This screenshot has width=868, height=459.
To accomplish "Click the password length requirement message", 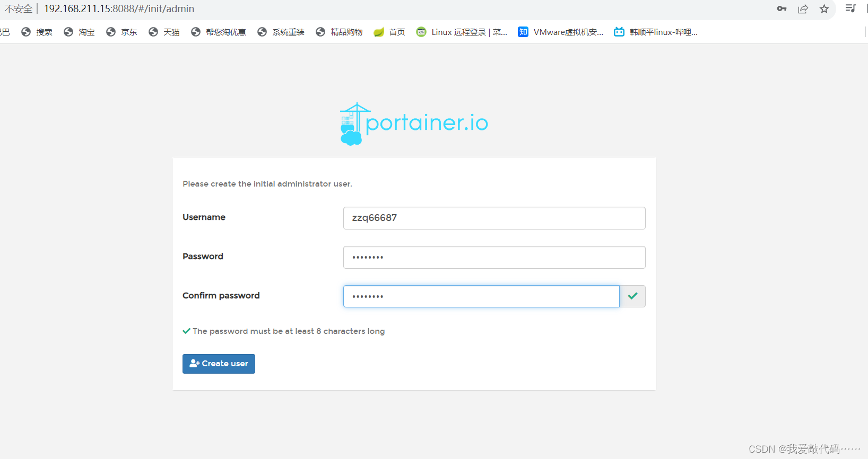I will (x=284, y=331).
